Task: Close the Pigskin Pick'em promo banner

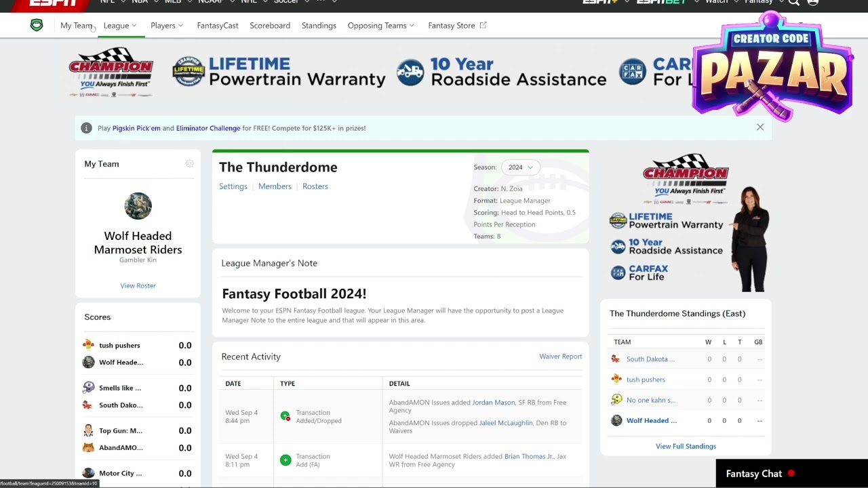Action: [760, 127]
